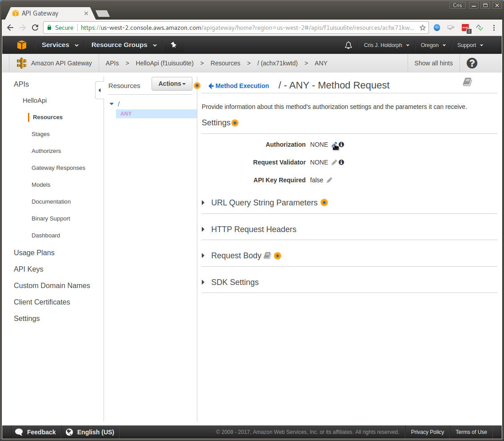
Task: Click the hint dot after Request Body
Action: (x=277, y=256)
